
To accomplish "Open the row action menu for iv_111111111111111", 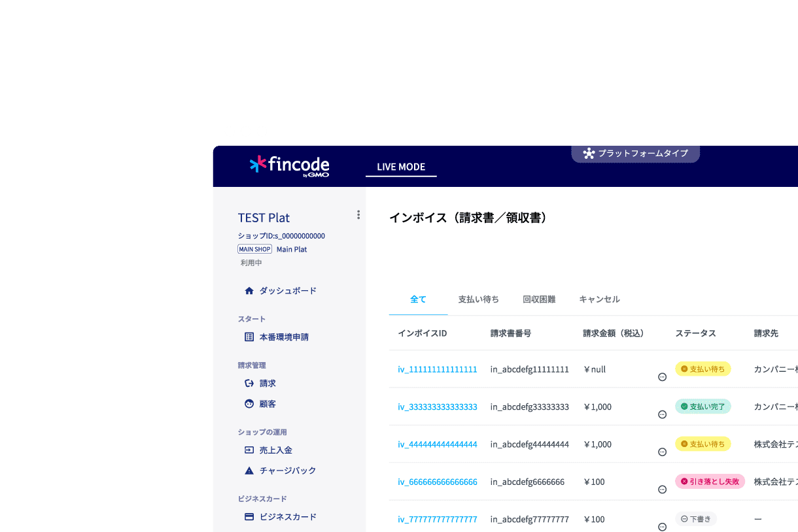I will (662, 377).
